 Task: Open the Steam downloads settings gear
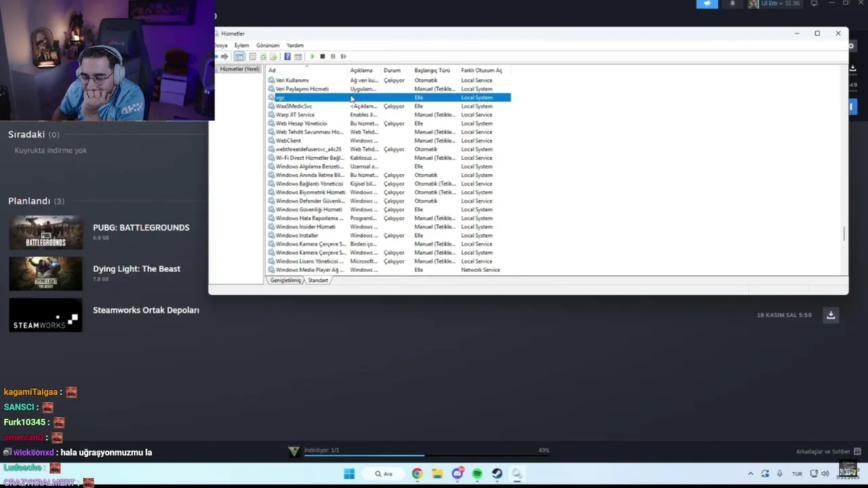point(852,46)
